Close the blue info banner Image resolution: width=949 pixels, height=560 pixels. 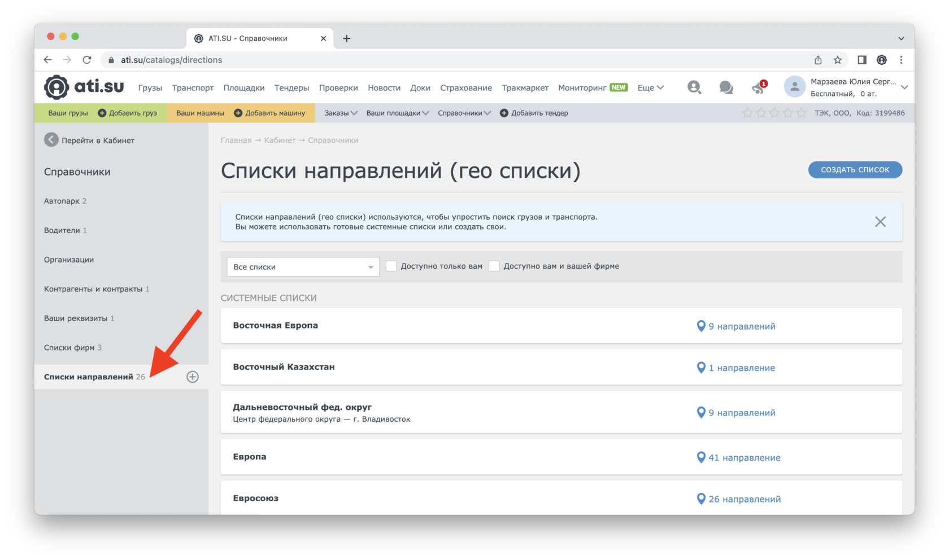tap(880, 222)
